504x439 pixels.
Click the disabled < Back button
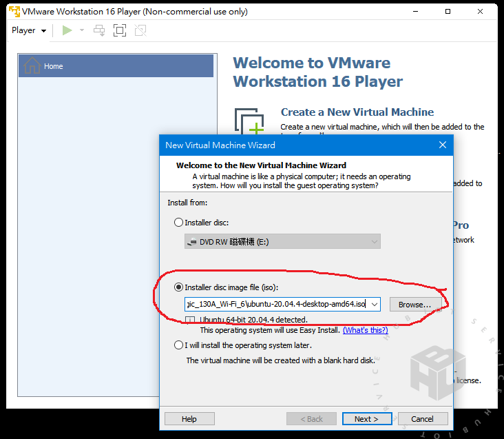(311, 419)
